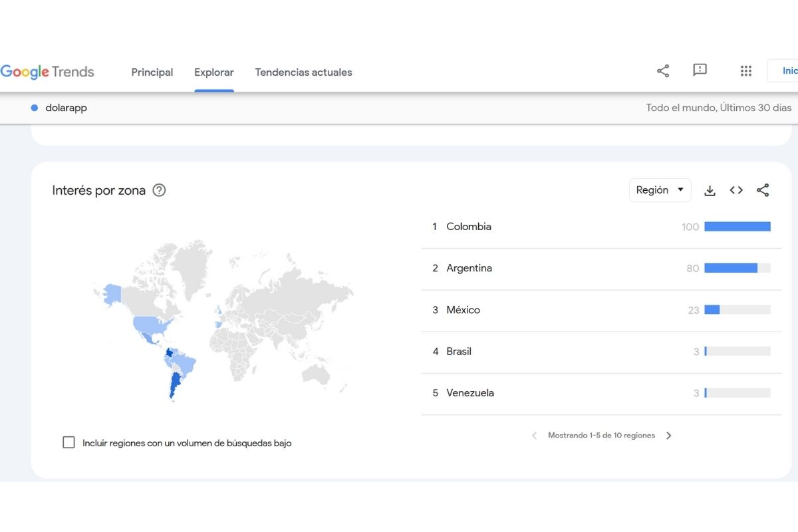Download the region data as CSV
This screenshot has width=798, height=532.
pyautogui.click(x=710, y=191)
